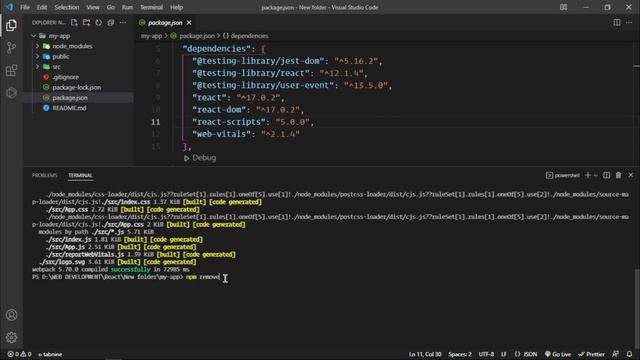This screenshot has width=640, height=360.
Task: Click my-app in the breadcrumb path
Action: tap(151, 36)
